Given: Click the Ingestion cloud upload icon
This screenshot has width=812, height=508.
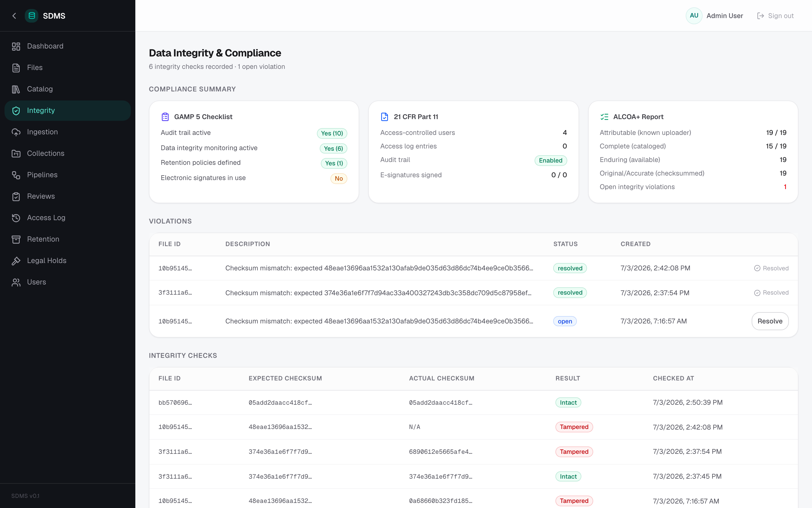Looking at the screenshot, I should tap(16, 132).
